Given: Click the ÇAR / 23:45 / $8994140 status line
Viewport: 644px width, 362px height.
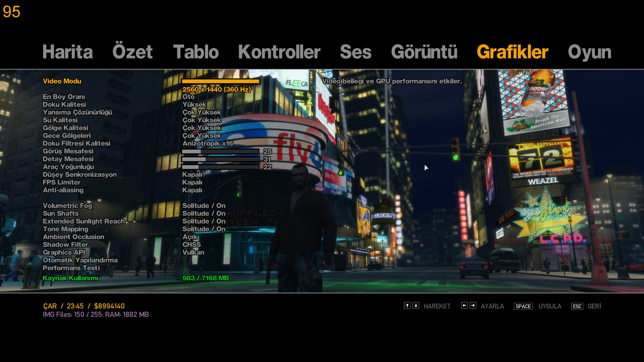Looking at the screenshot, I should click(x=84, y=306).
